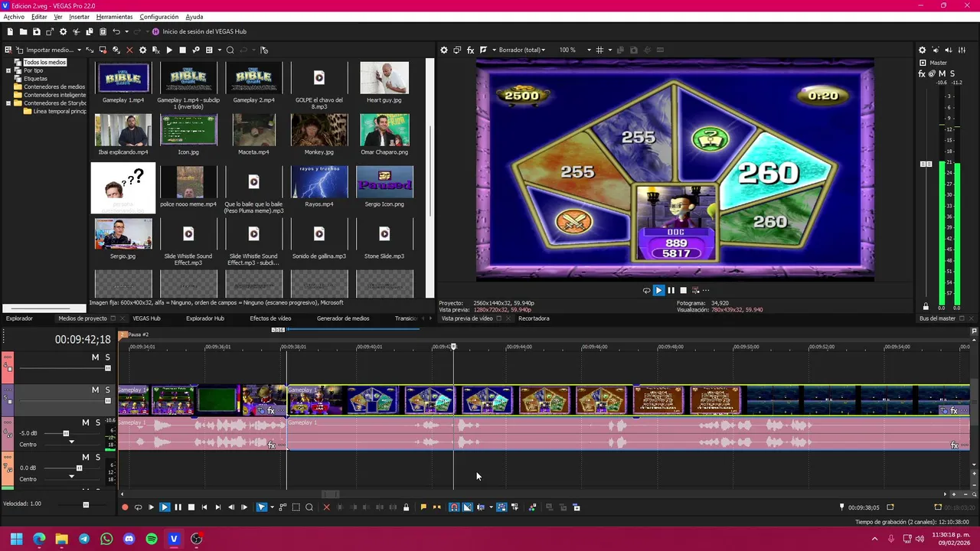The width and height of the screenshot is (980, 551).
Task: Click the media search magnifier icon
Action: coord(230,51)
